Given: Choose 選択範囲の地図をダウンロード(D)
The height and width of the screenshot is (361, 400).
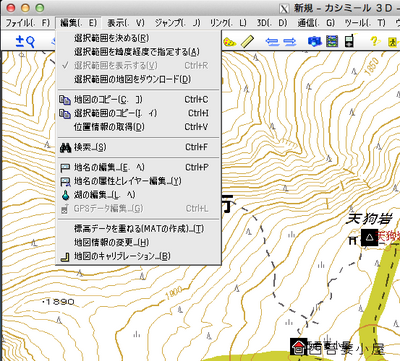Looking at the screenshot, I should [138, 79].
